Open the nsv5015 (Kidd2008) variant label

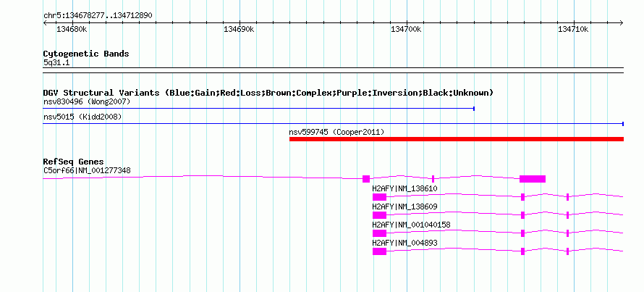coord(82,117)
